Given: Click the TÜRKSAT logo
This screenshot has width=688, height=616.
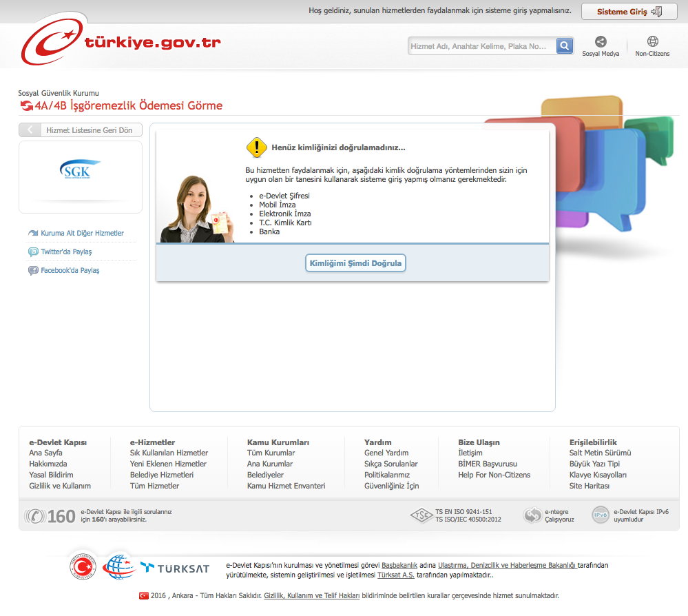Looking at the screenshot, I should click(175, 568).
